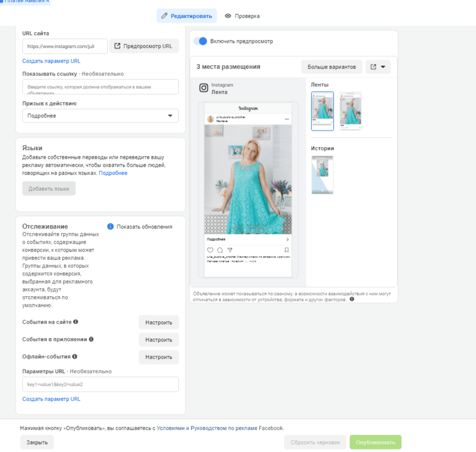Viewport: 476px width, 452px height.
Task: Click the info icon after the disclaimer text
Action: (352, 299)
